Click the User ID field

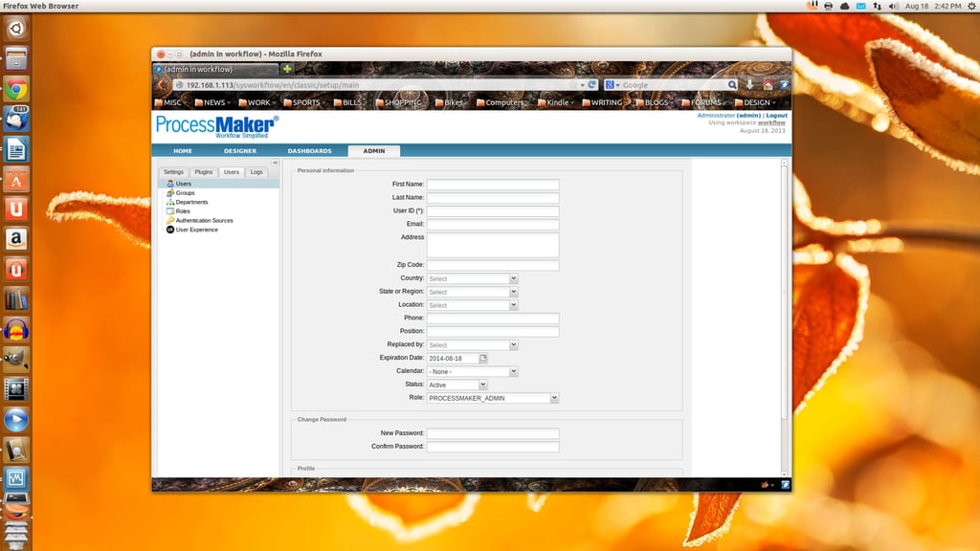(x=493, y=211)
